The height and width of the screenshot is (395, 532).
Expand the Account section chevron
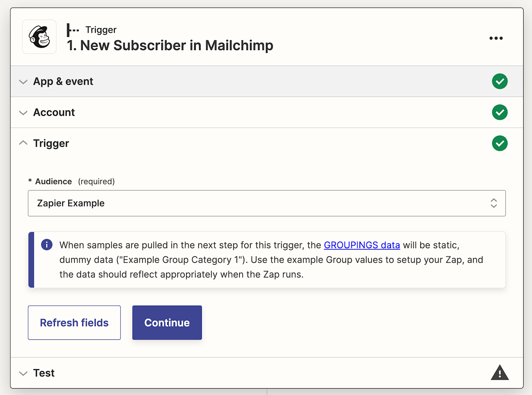[23, 113]
